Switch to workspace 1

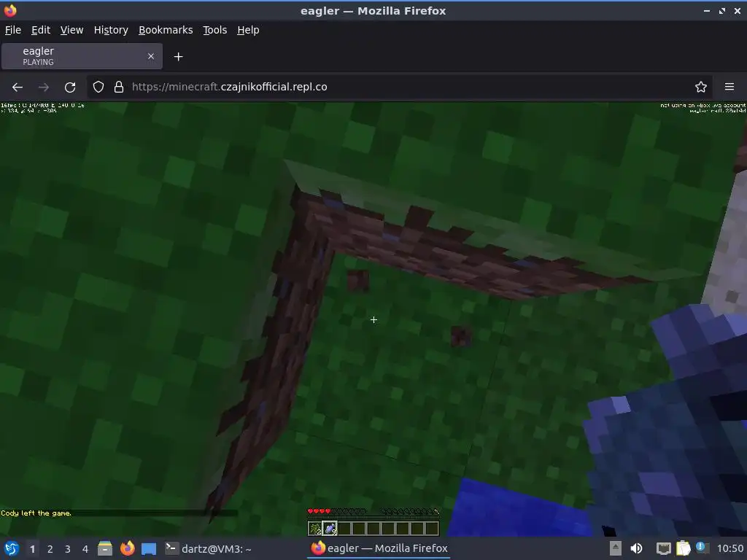(x=32, y=549)
